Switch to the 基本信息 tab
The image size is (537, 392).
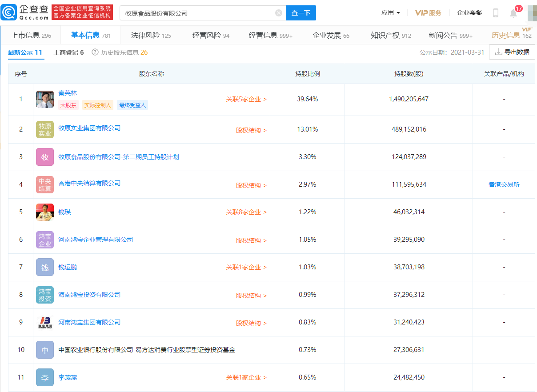coord(91,36)
